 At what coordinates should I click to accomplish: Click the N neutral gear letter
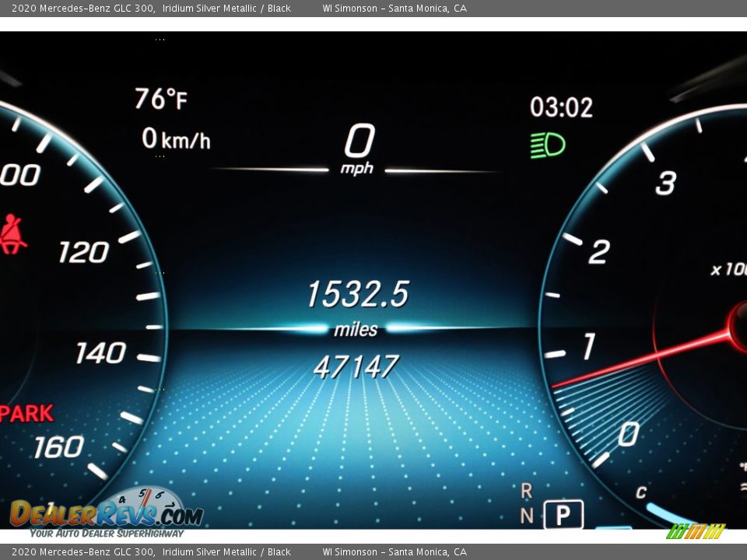tap(527, 515)
